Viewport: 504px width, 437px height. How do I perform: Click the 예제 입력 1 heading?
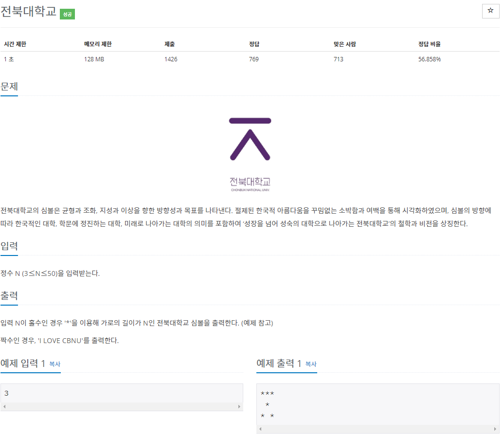22,364
